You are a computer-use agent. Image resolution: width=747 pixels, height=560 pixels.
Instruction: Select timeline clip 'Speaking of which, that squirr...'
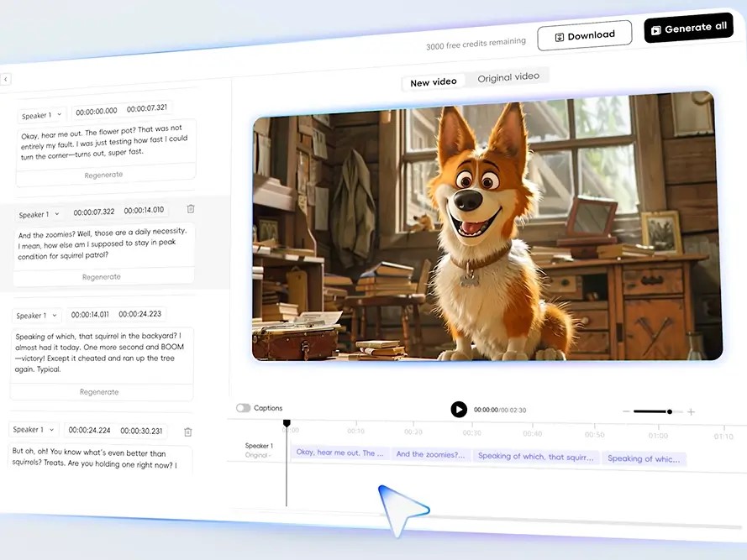click(536, 456)
